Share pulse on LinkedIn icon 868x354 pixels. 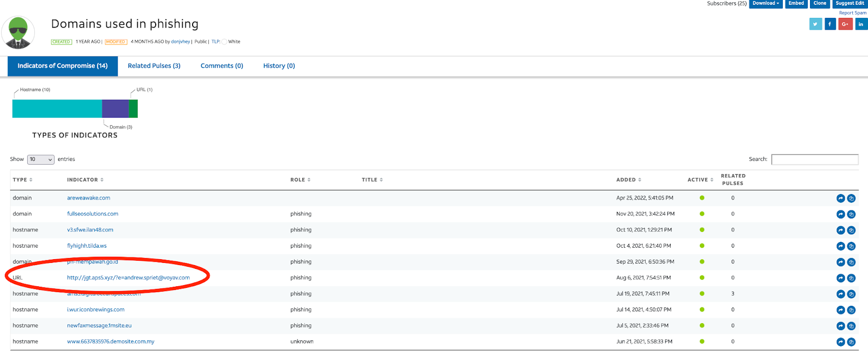[x=861, y=24]
